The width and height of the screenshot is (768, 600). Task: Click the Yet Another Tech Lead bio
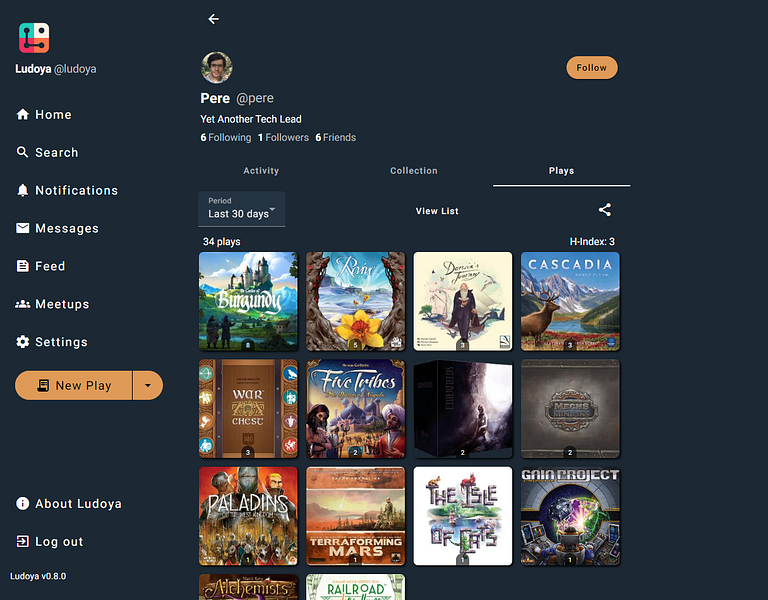pyautogui.click(x=251, y=119)
